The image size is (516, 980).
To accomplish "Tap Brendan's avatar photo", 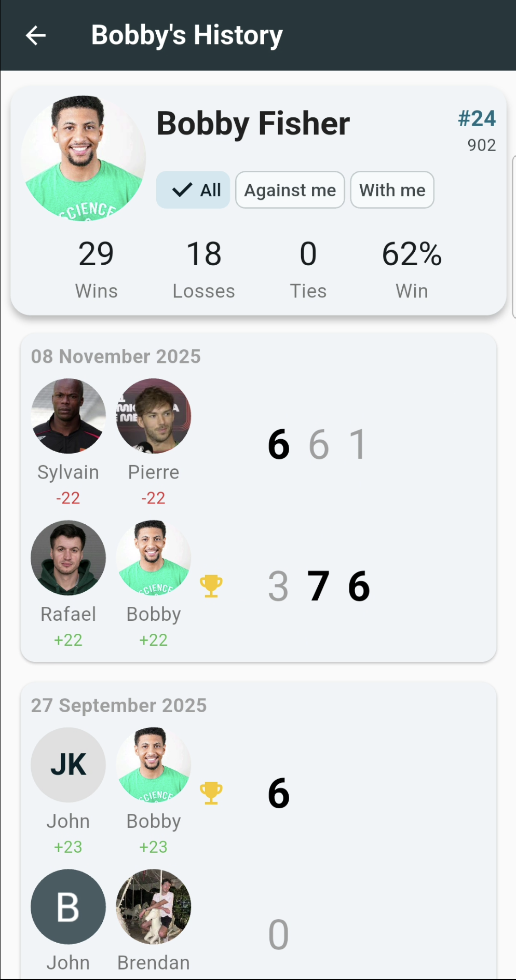I will [154, 907].
